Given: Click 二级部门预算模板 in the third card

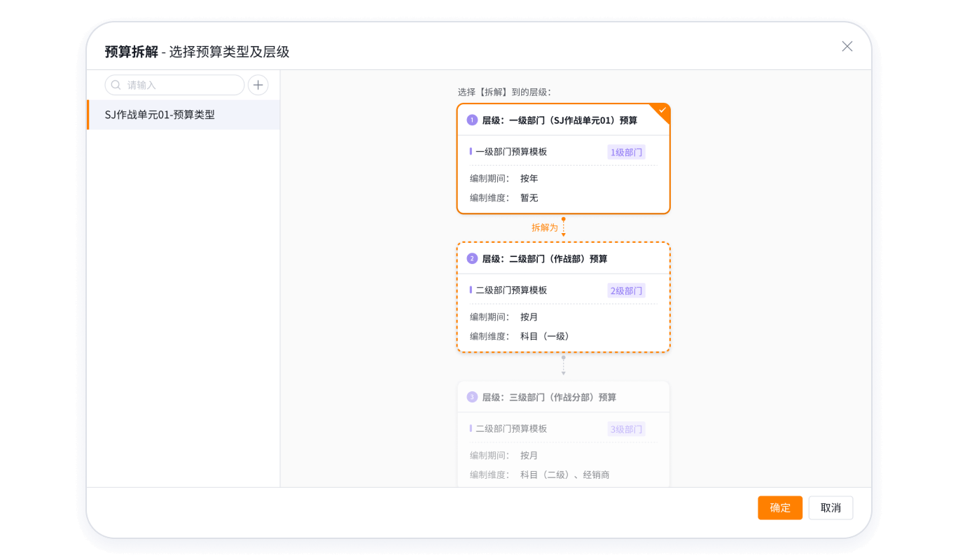Looking at the screenshot, I should click(x=511, y=429).
